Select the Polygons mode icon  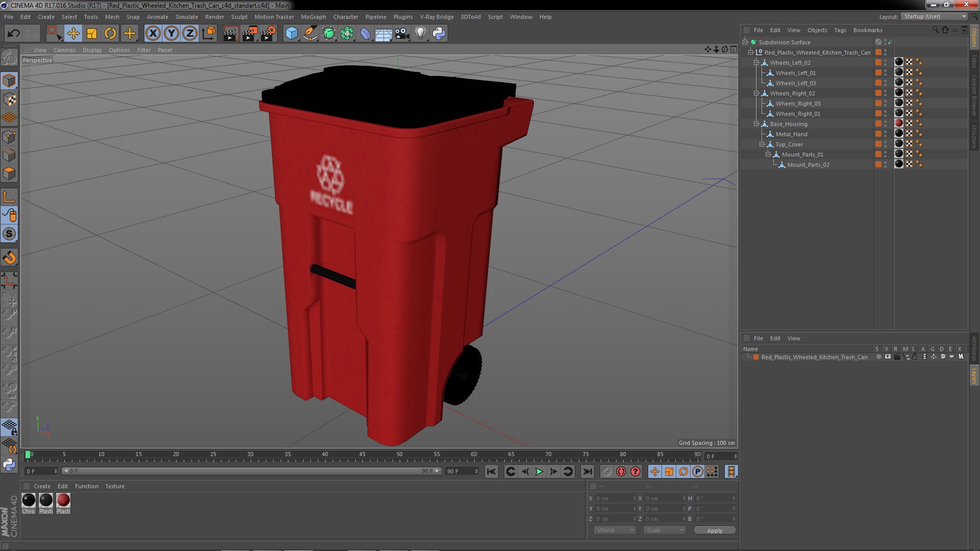[x=9, y=173]
